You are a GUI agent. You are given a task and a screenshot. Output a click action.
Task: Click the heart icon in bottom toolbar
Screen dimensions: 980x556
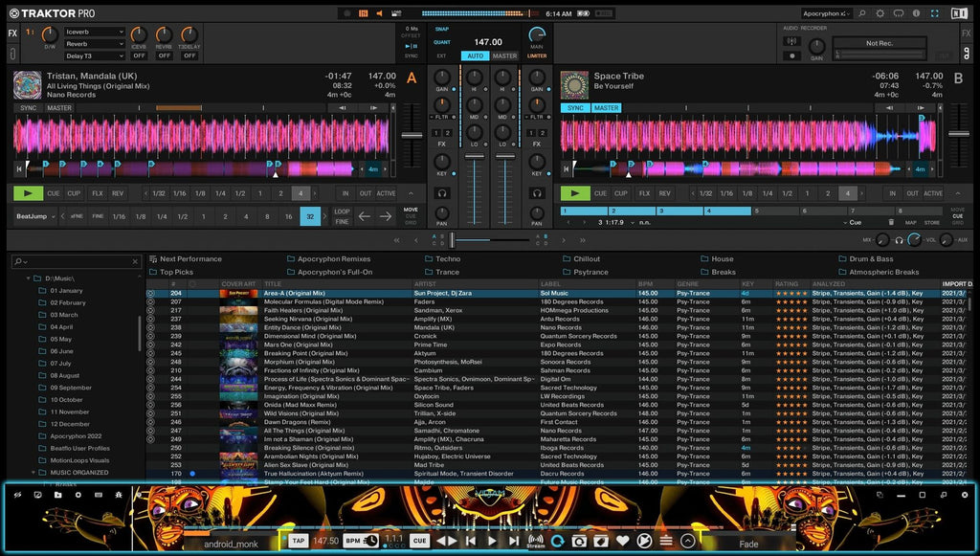pyautogui.click(x=622, y=541)
